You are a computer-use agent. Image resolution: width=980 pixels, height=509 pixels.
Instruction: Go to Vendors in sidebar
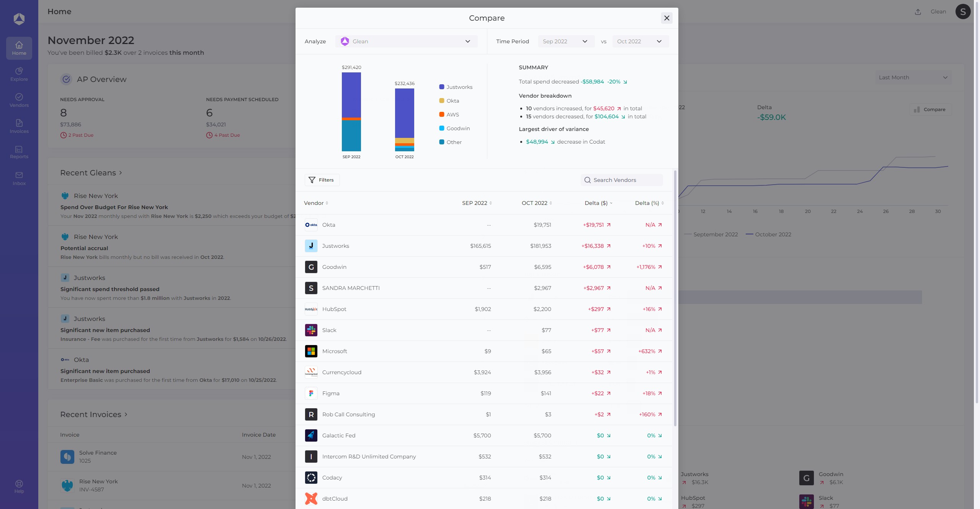(x=19, y=100)
